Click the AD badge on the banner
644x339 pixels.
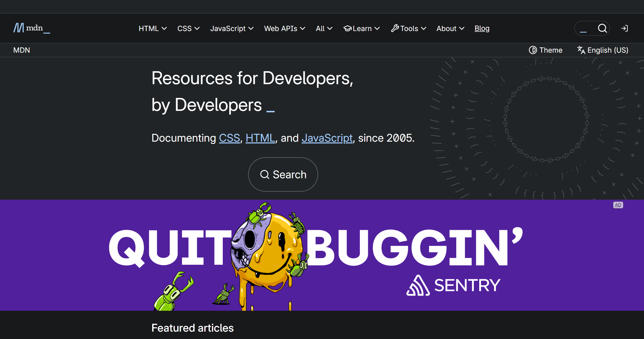point(618,205)
